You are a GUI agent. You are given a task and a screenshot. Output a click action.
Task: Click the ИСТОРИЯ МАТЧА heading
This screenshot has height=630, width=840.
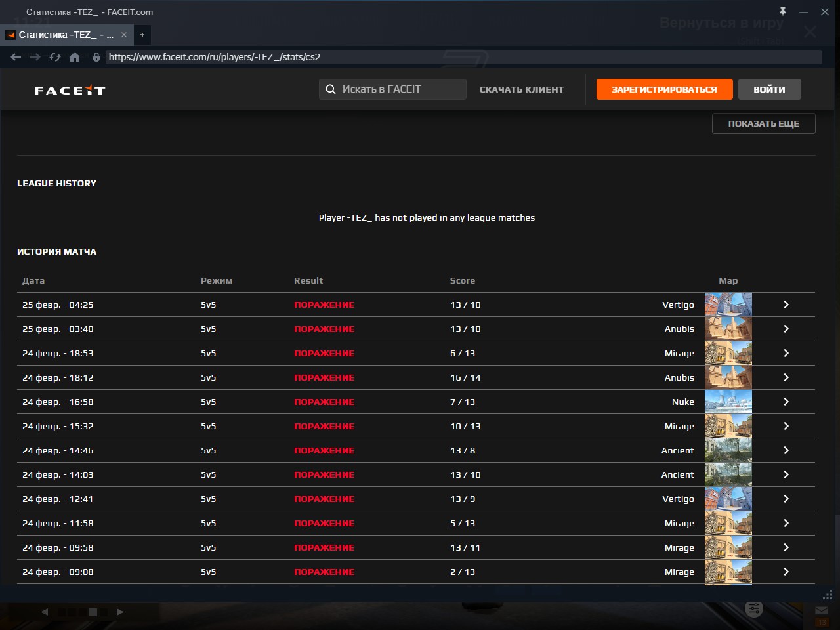(56, 252)
